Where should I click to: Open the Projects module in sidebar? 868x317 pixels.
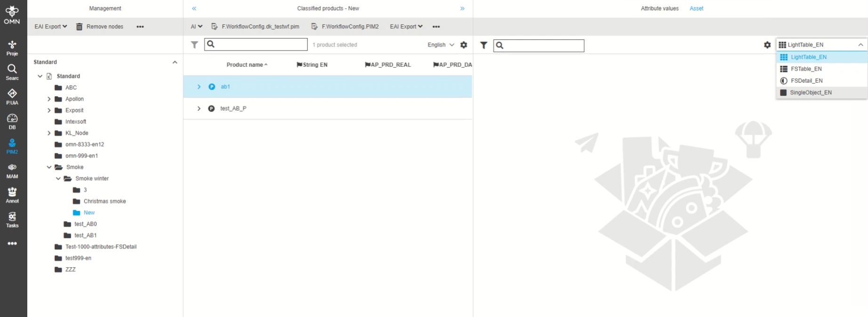(12, 48)
